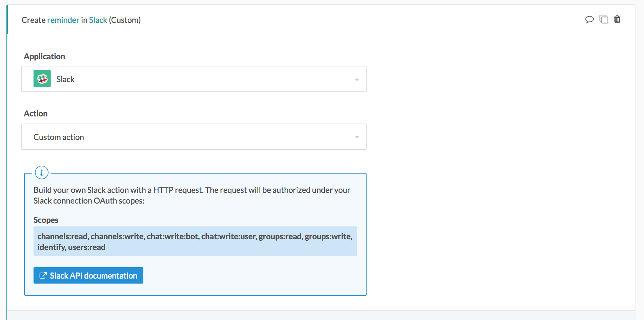Click the 'Scopes' heading

click(x=46, y=220)
